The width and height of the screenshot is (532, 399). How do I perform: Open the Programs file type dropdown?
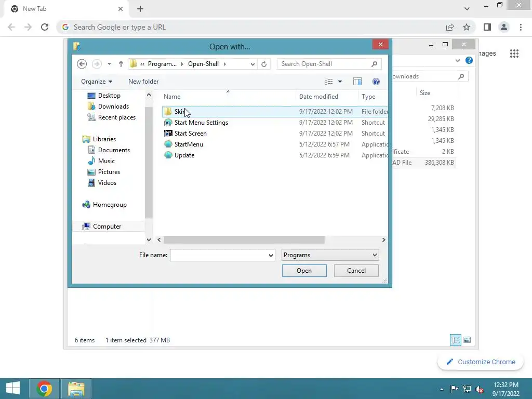pos(330,255)
